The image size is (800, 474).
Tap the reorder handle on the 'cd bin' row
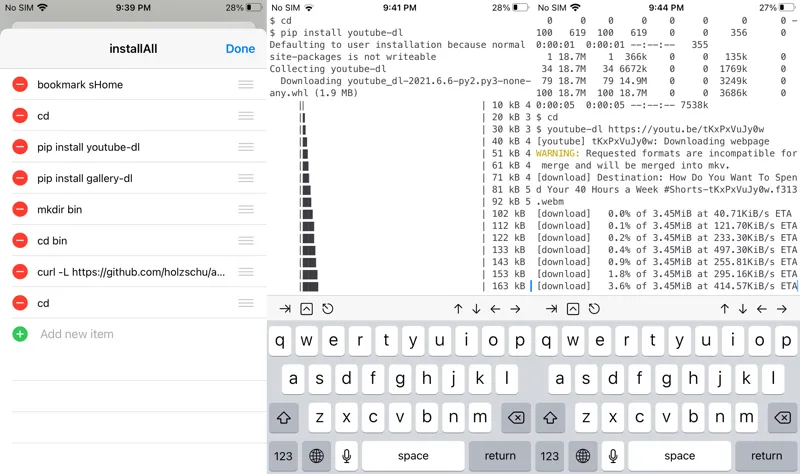click(x=246, y=240)
